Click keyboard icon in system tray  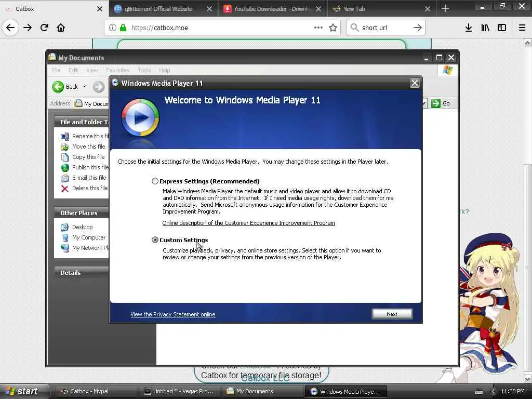tap(479, 392)
